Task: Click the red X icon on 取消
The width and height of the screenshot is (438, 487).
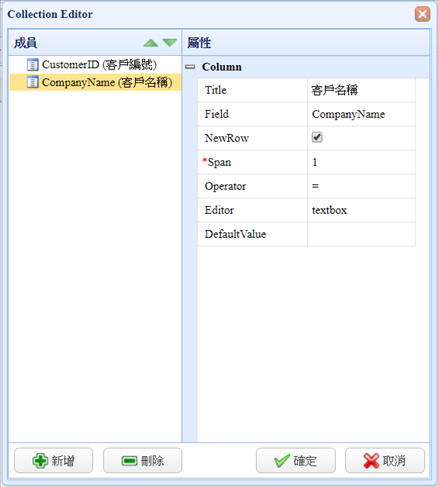Action: [371, 461]
